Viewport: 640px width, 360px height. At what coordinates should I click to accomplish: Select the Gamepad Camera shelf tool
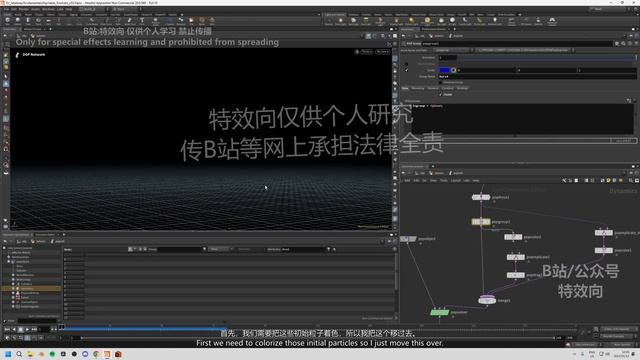click(x=552, y=20)
